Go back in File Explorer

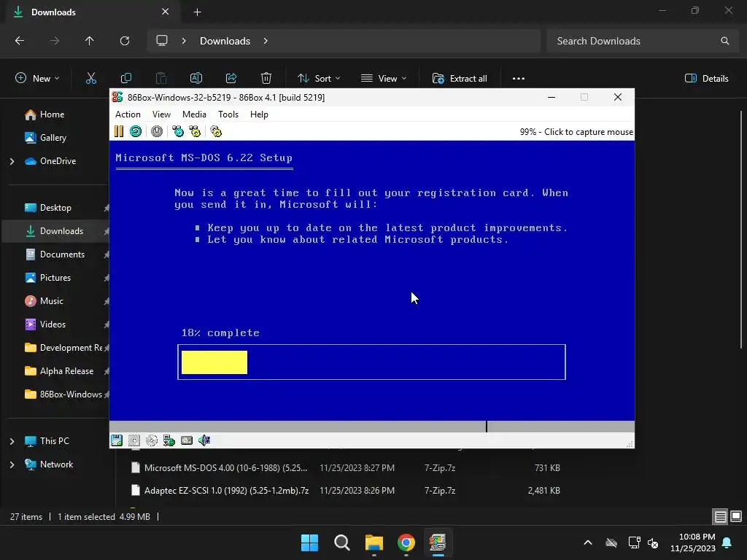click(20, 41)
